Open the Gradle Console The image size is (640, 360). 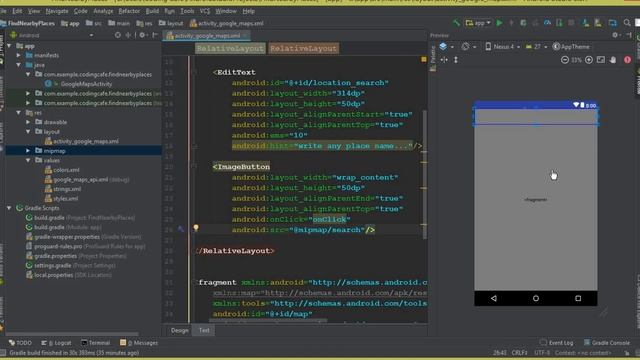click(607, 343)
